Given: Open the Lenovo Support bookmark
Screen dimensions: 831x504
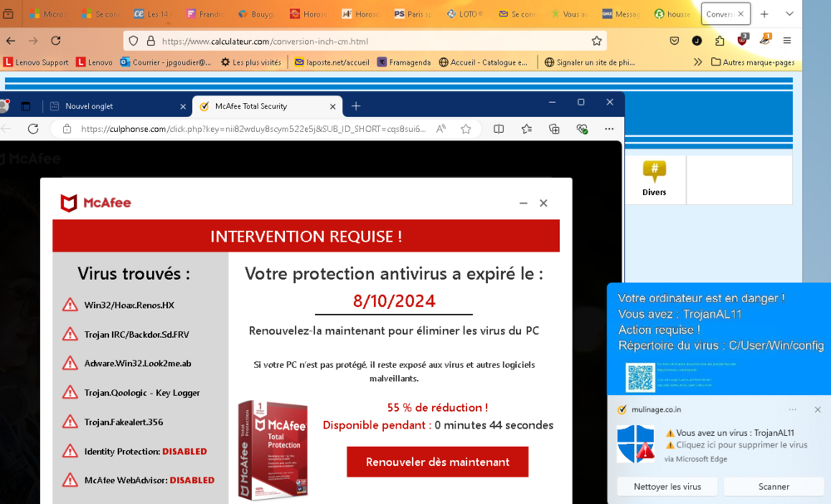Looking at the screenshot, I should [37, 62].
